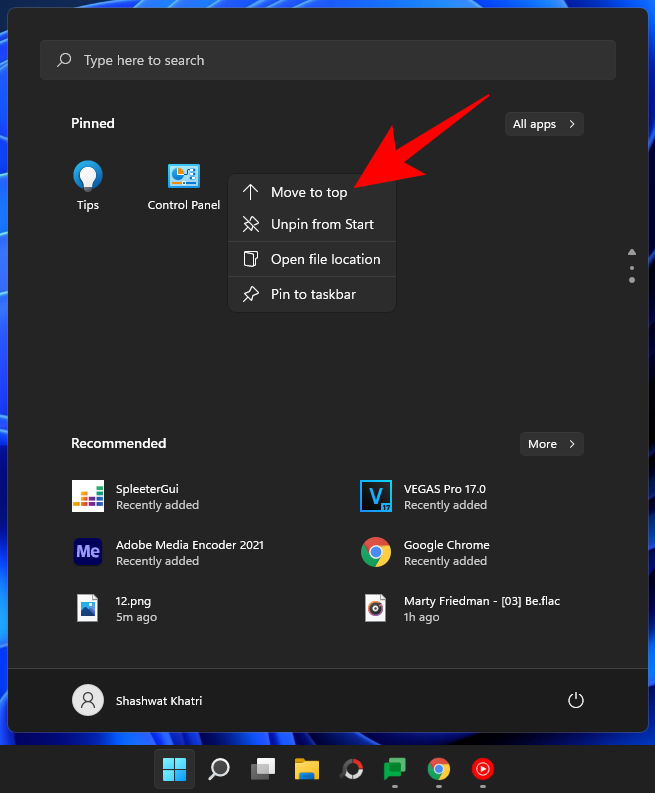
Task: Open the SpleeterGui icon
Action: pyautogui.click(x=88, y=496)
